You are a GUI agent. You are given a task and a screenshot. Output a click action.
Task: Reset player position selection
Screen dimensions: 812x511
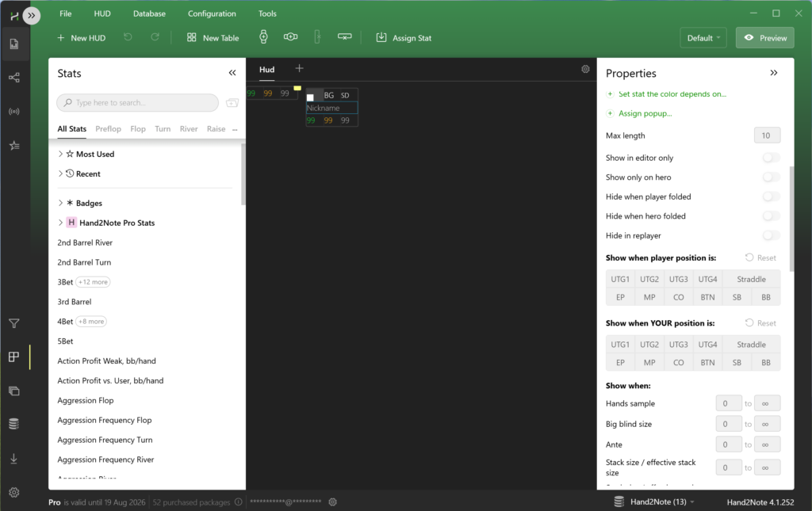(760, 257)
